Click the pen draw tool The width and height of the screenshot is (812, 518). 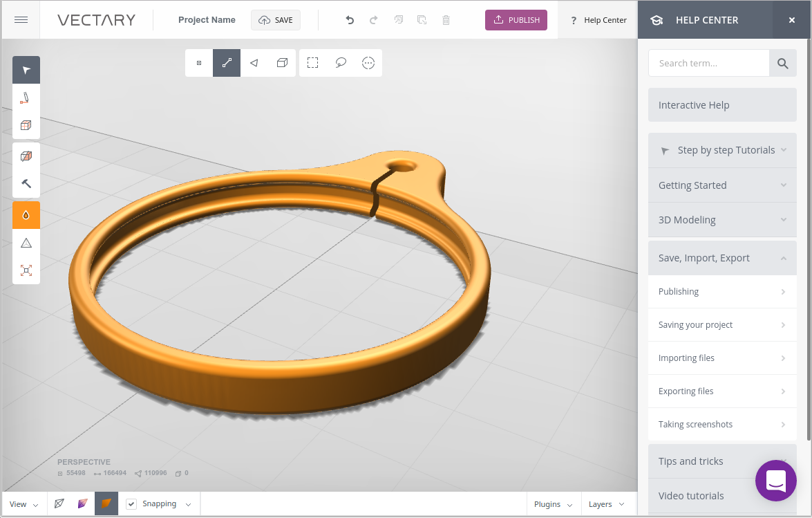26,98
